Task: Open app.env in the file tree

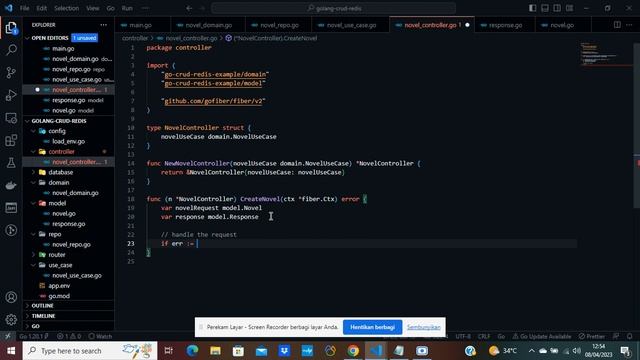Action: pos(59,286)
